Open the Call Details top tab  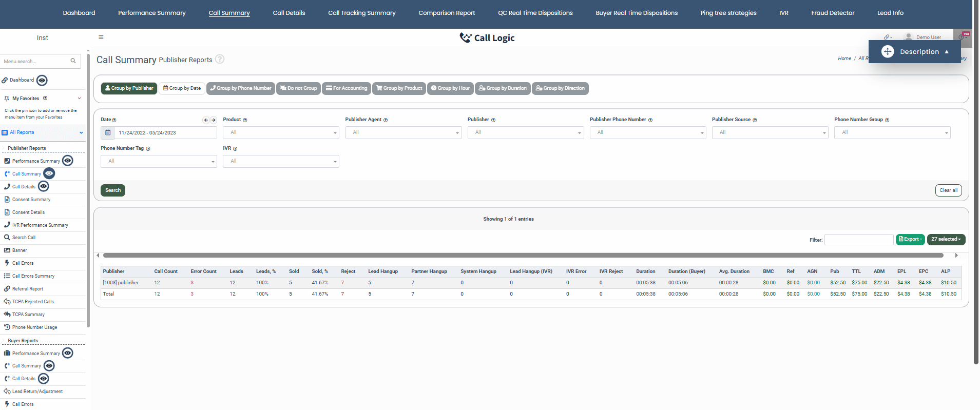pos(289,13)
